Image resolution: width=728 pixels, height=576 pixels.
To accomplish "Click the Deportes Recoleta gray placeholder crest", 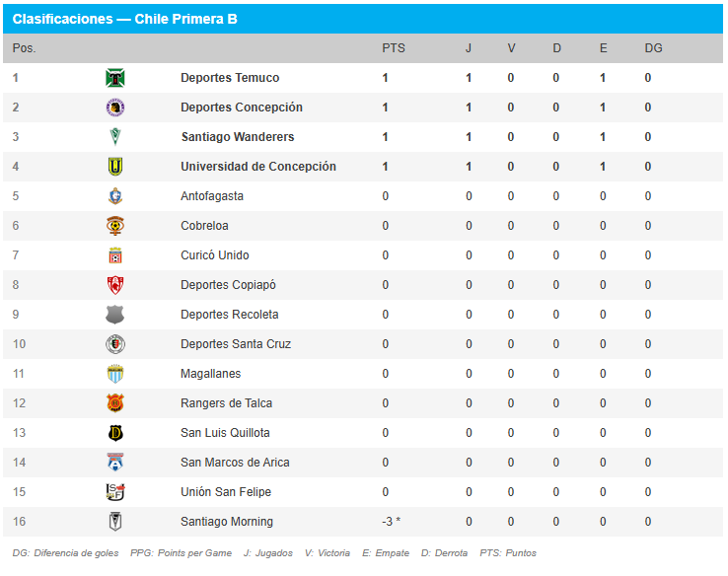I will point(115,315).
